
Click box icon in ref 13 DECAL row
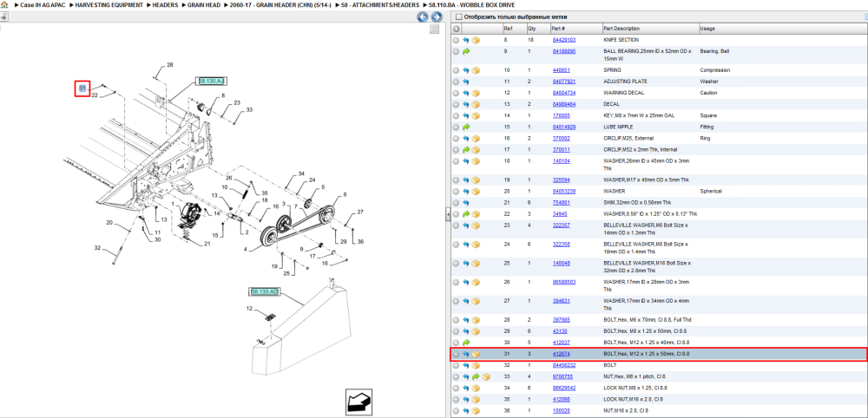point(476,104)
